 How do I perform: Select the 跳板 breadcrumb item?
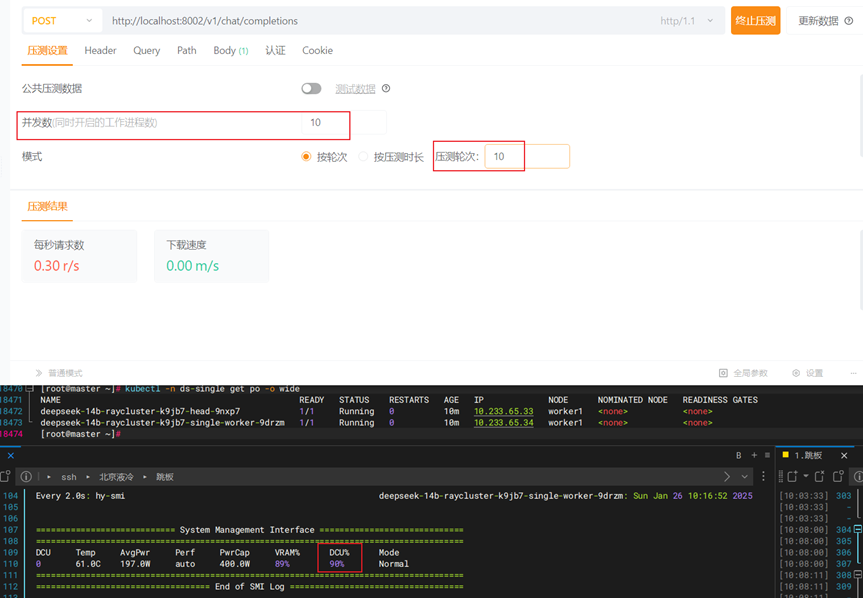[165, 477]
